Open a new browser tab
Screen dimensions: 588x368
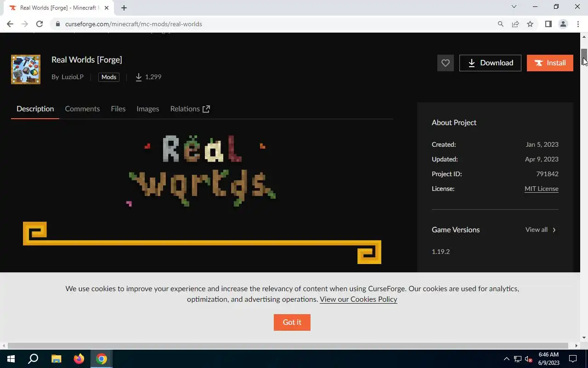click(x=124, y=8)
